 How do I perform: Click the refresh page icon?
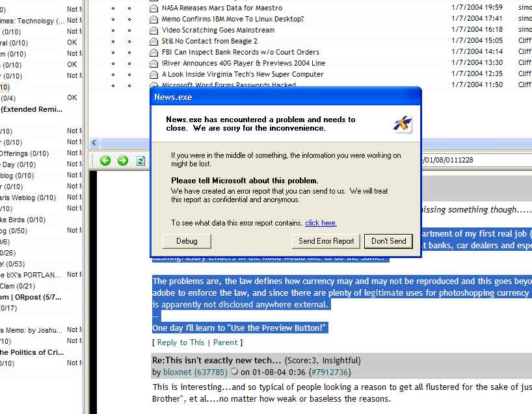pyautogui.click(x=140, y=161)
